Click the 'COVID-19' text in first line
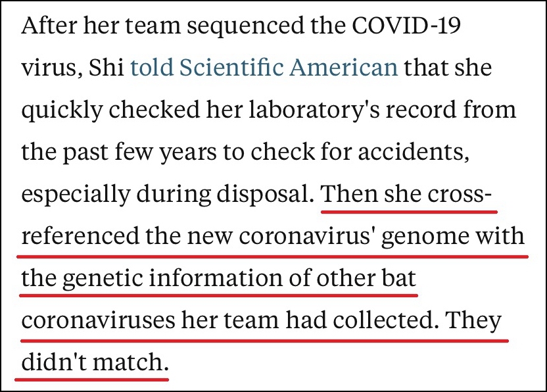This screenshot has width=547, height=392. 406,26
